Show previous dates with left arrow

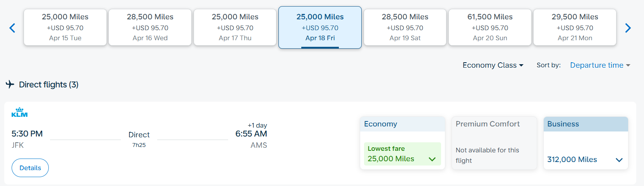click(12, 28)
